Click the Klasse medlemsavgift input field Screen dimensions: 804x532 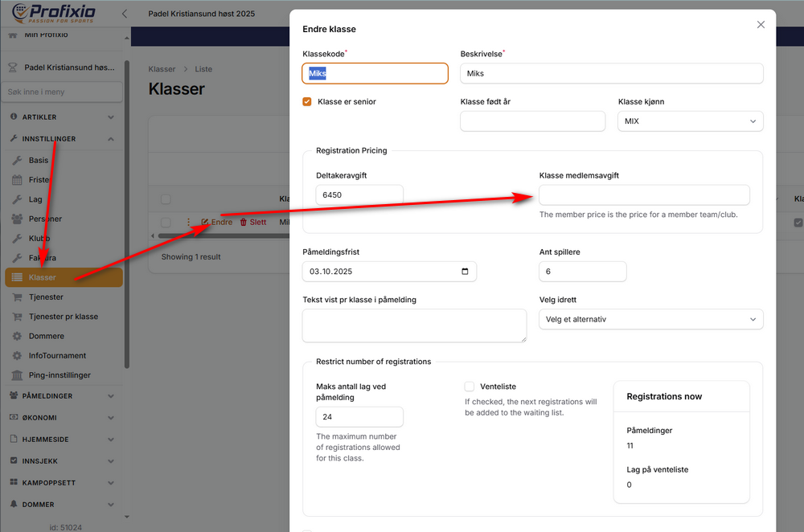coord(643,195)
